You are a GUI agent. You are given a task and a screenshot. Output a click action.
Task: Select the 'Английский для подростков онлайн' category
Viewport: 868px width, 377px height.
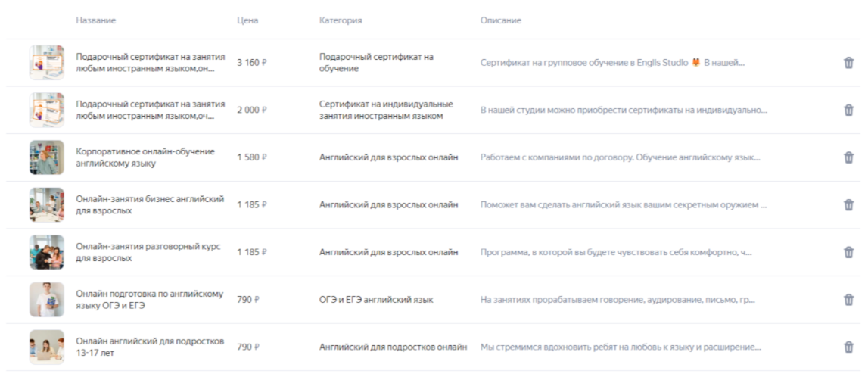[393, 347]
